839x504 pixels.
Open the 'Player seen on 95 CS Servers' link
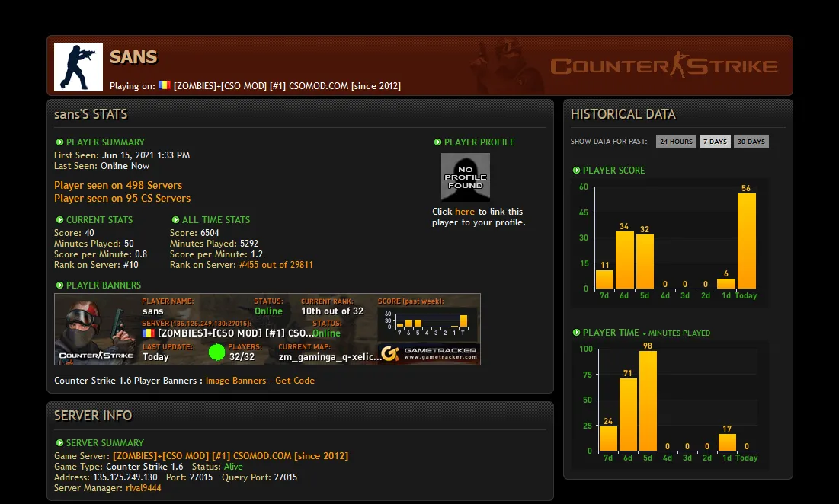[x=122, y=198]
